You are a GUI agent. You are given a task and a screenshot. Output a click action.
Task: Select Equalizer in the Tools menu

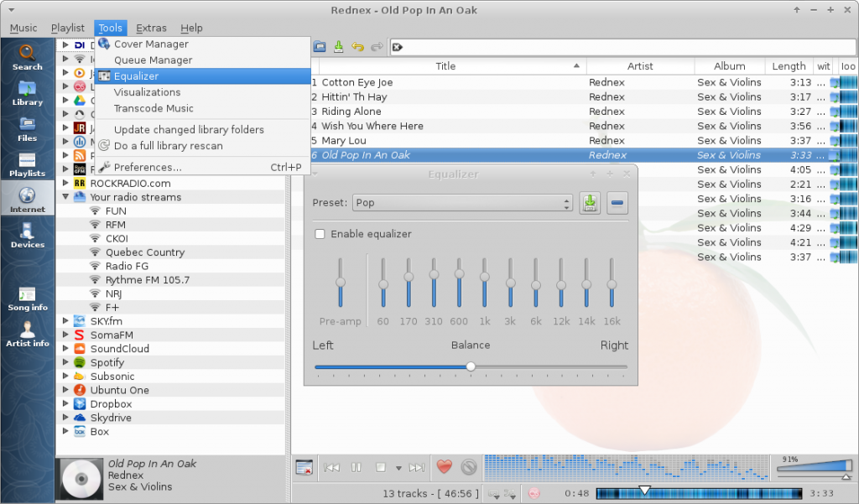click(203, 76)
